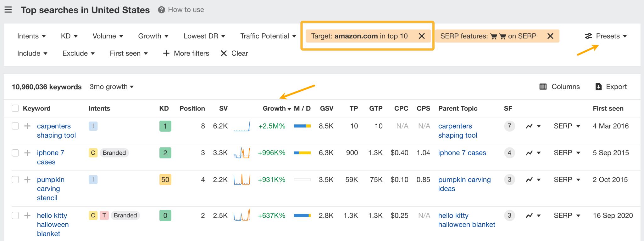Expand the Intents filter dropdown
644x241 pixels.
point(31,36)
